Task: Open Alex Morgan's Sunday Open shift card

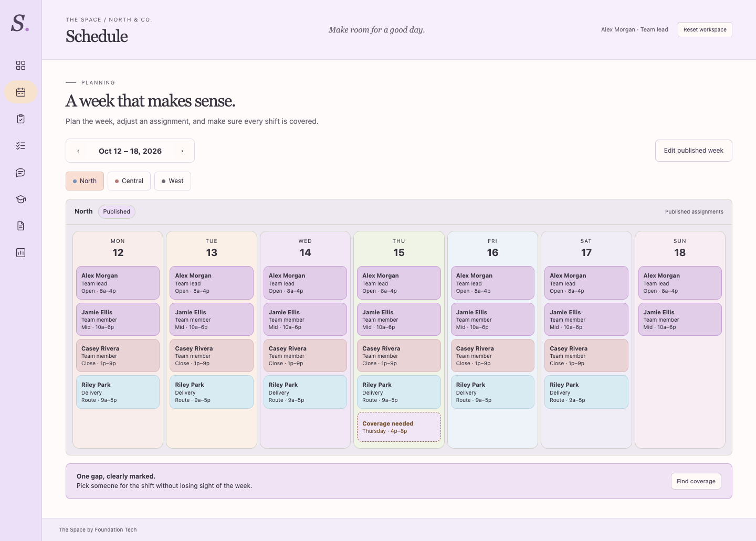Action: coord(680,283)
